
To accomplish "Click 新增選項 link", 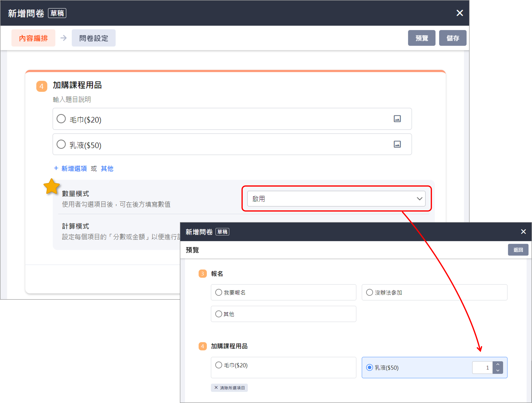I will (74, 169).
